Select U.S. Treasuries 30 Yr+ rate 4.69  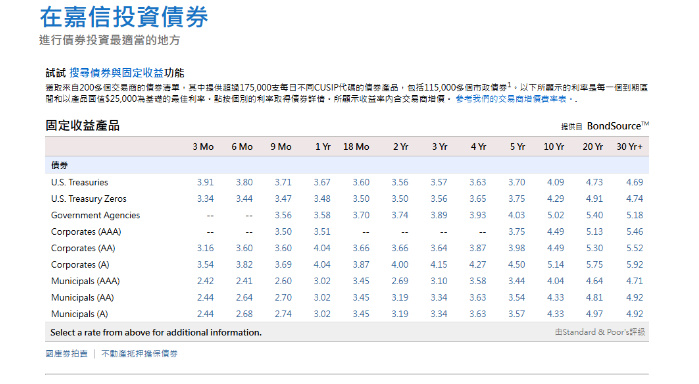point(634,182)
